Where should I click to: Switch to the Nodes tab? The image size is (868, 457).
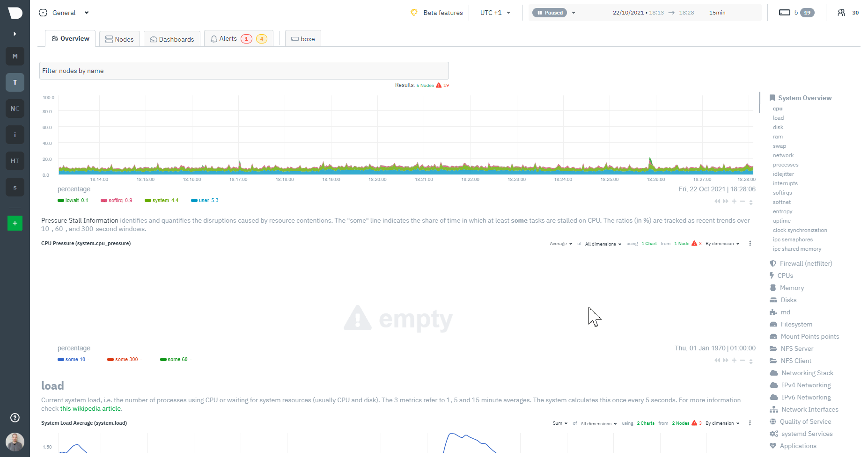tap(119, 39)
